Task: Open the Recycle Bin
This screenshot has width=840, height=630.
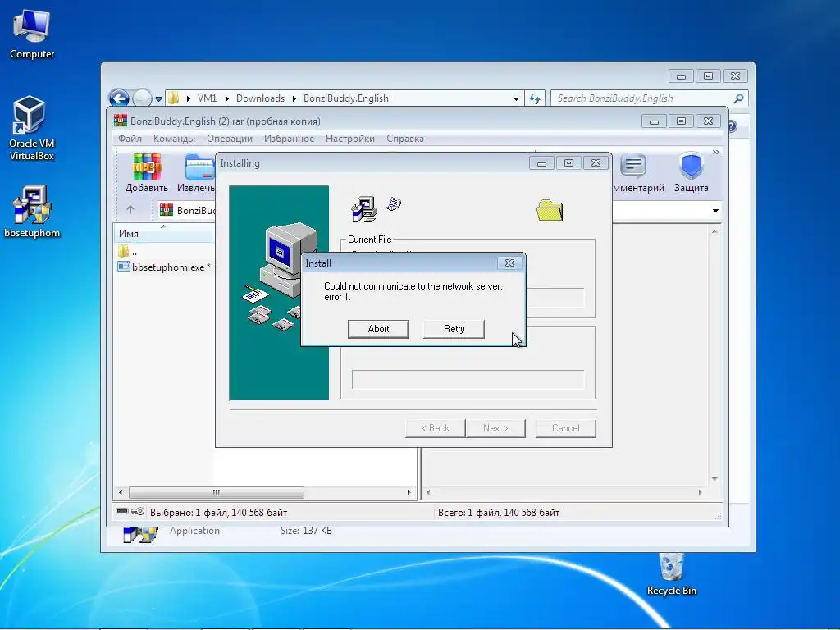Action: pos(671,574)
